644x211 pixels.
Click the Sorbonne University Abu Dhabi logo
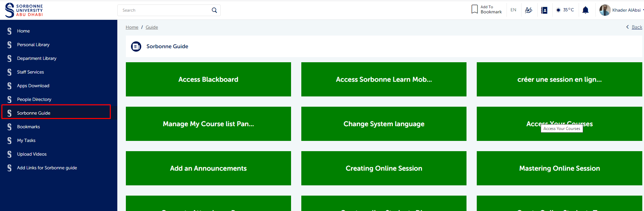point(24,10)
